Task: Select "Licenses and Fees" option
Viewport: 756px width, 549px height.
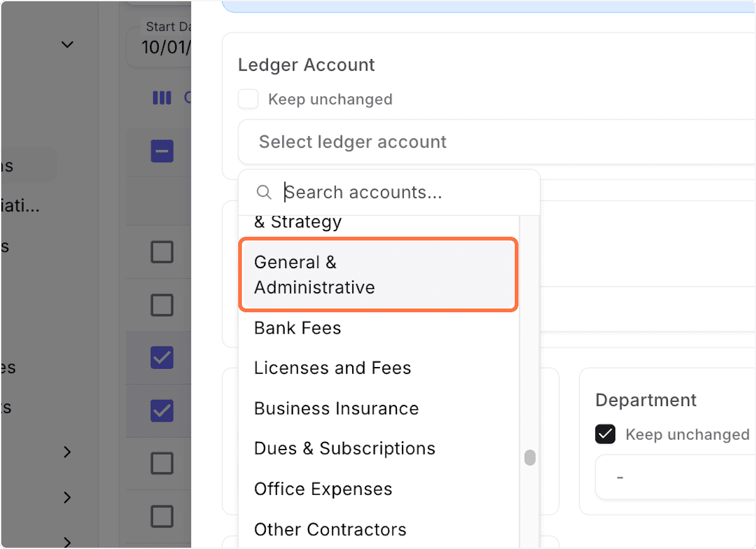Action: [x=332, y=368]
